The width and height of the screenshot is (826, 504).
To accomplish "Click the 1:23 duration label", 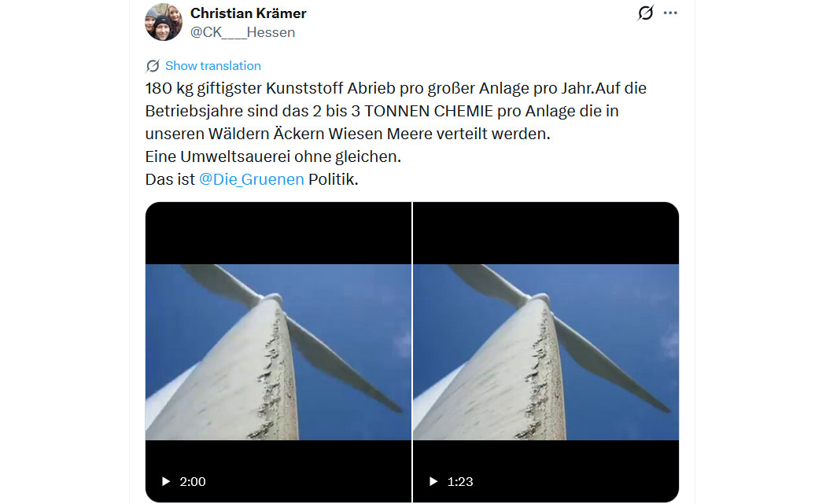I will tap(460, 481).
